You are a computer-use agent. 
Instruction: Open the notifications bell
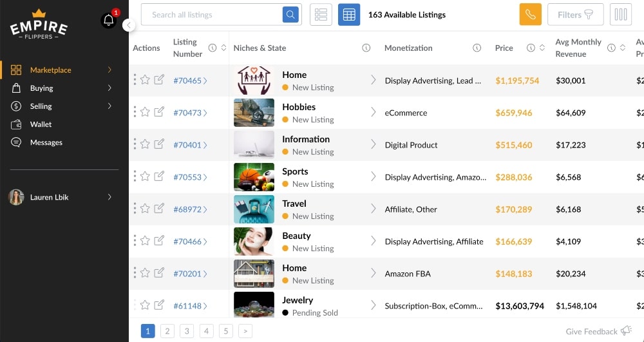coord(108,20)
